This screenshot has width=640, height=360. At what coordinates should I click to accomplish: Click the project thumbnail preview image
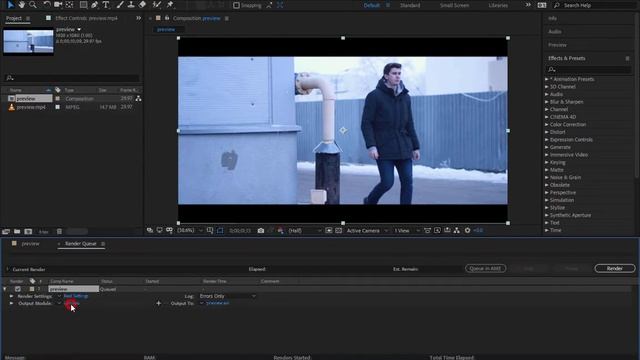pyautogui.click(x=28, y=41)
